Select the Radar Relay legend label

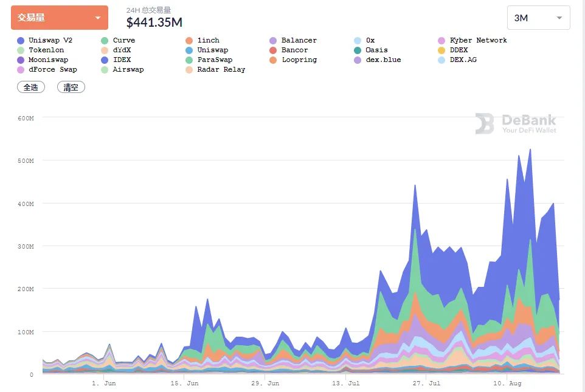pyautogui.click(x=221, y=70)
